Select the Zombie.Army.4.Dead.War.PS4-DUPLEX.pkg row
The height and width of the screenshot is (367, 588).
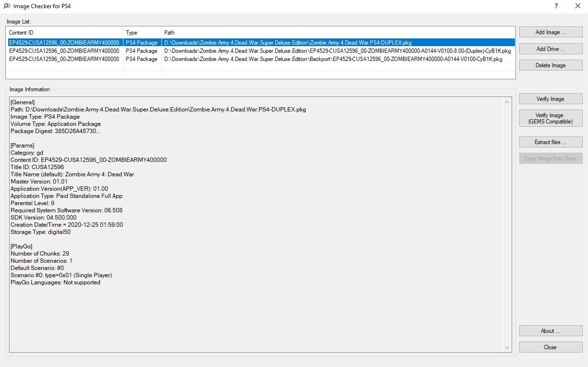(260, 42)
